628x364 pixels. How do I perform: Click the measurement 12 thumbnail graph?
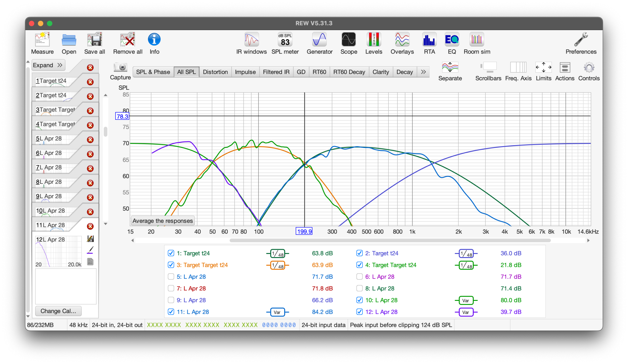(x=59, y=252)
